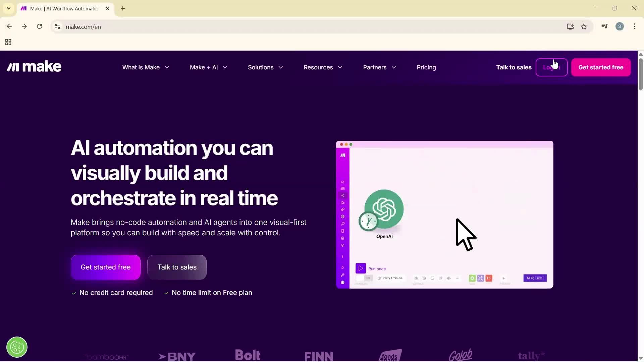Click the Get started free button
The height and width of the screenshot is (362, 644).
(106, 267)
